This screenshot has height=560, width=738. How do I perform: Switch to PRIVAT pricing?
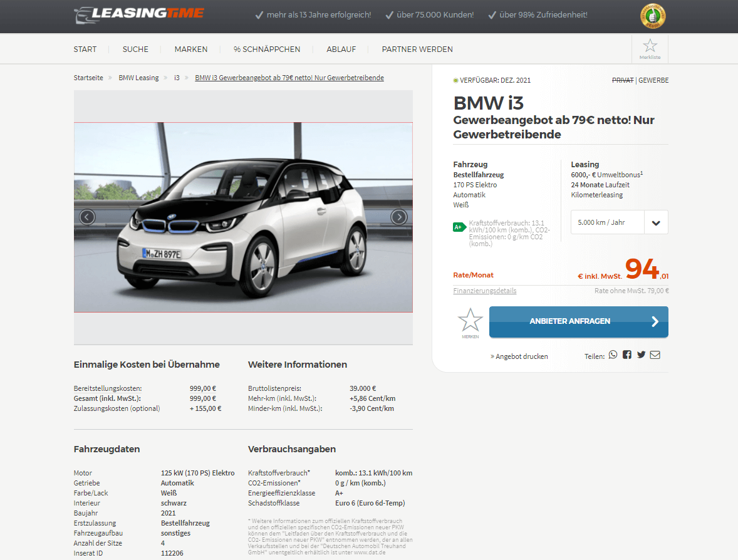point(623,80)
